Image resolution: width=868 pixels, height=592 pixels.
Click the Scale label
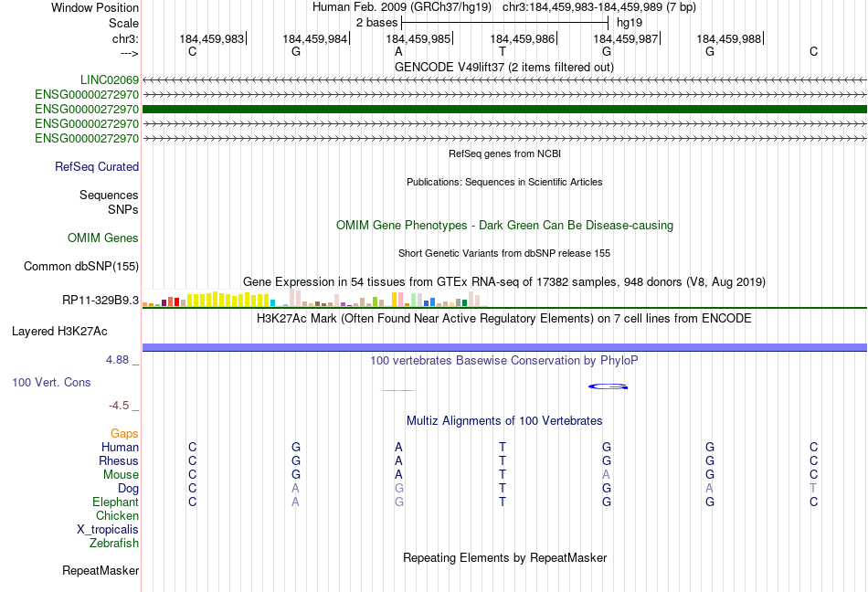(x=123, y=23)
